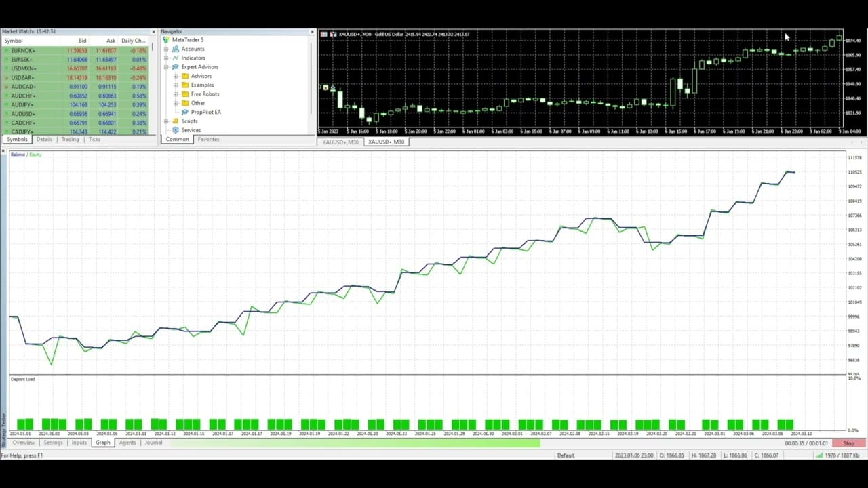Click the Free Robots folder icon
The height and width of the screenshot is (488, 868).
point(185,94)
